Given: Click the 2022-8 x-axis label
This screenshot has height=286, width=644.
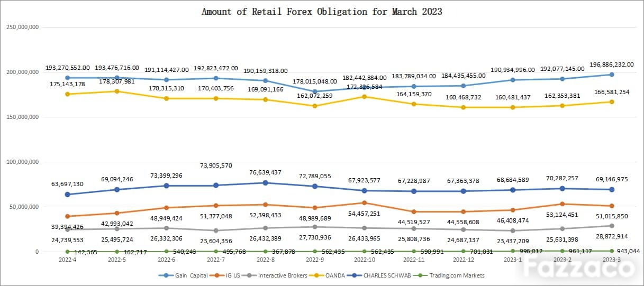Looking at the screenshot, I should coord(266,260).
